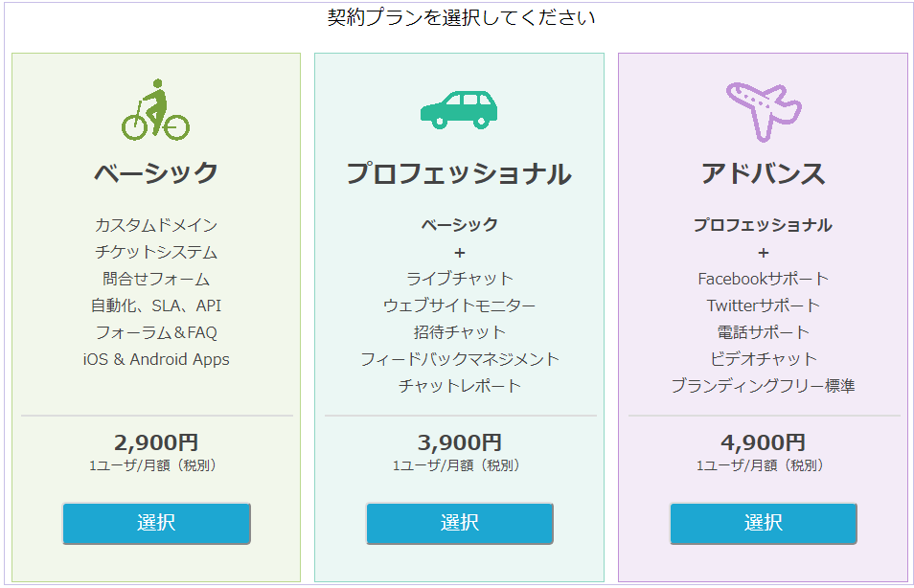
Task: Click the ライブチャット feature text
Action: pos(459,279)
